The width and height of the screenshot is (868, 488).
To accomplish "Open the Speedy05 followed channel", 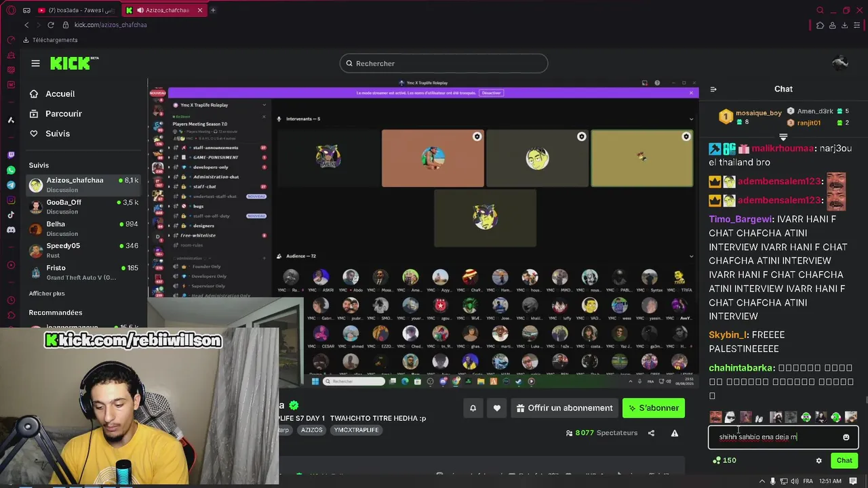I will [84, 250].
